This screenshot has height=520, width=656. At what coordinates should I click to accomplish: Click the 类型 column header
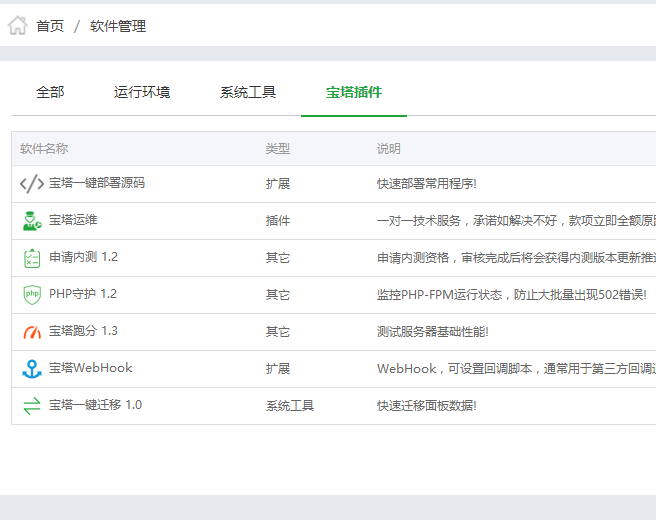click(x=278, y=149)
